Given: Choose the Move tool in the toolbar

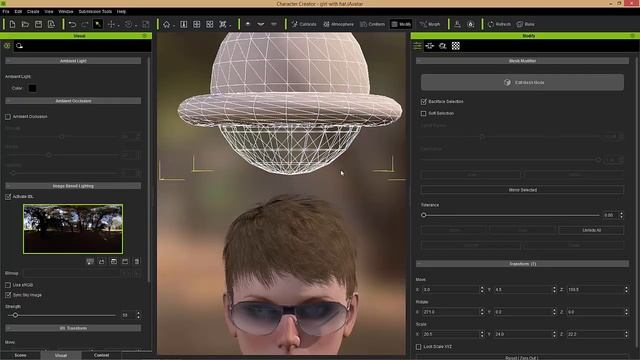Looking at the screenshot, I should (111, 24).
